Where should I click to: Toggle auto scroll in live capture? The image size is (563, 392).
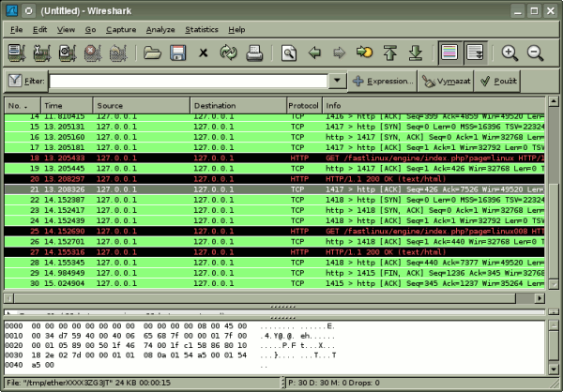(x=476, y=53)
